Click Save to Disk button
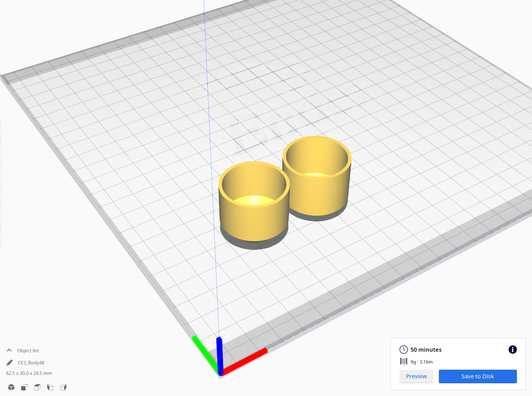 (x=478, y=376)
